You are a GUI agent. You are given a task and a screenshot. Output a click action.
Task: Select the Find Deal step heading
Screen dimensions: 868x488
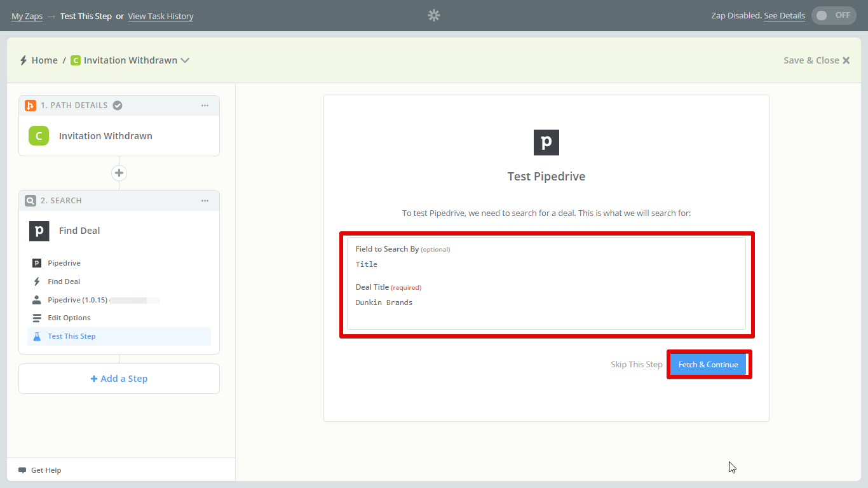pyautogui.click(x=79, y=231)
